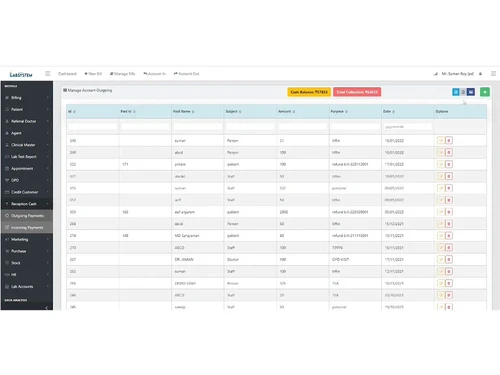Delete the asif anjumm patient row
Viewport: 500px width, 375px height.
(449, 212)
